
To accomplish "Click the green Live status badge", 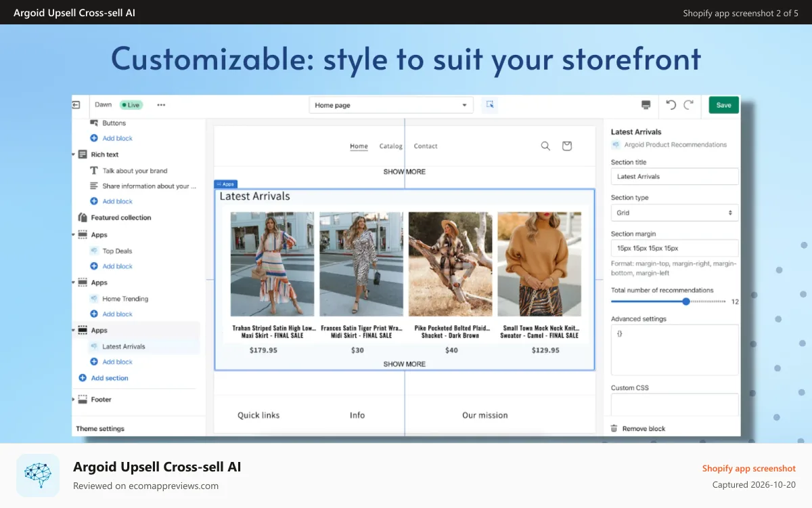I will (x=131, y=105).
